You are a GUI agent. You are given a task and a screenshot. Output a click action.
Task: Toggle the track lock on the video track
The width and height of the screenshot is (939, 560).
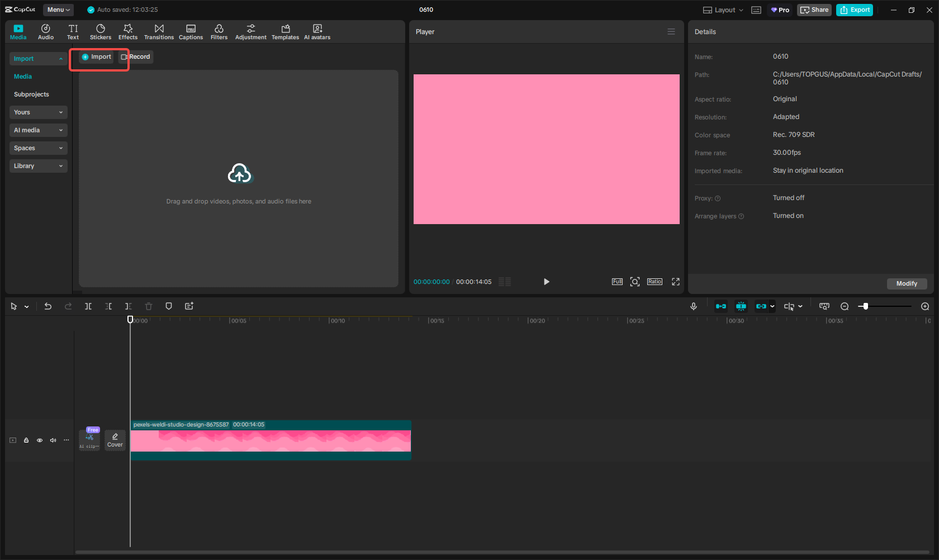point(26,440)
